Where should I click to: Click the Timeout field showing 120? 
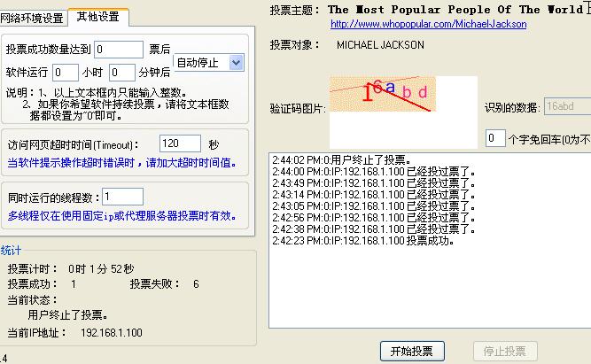click(x=180, y=143)
